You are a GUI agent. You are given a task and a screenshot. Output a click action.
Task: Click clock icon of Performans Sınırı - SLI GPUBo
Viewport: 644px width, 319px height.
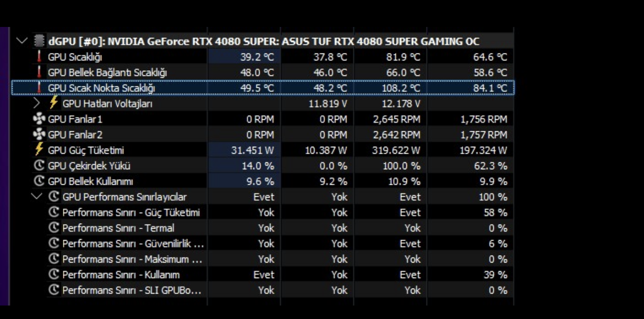[x=54, y=290]
